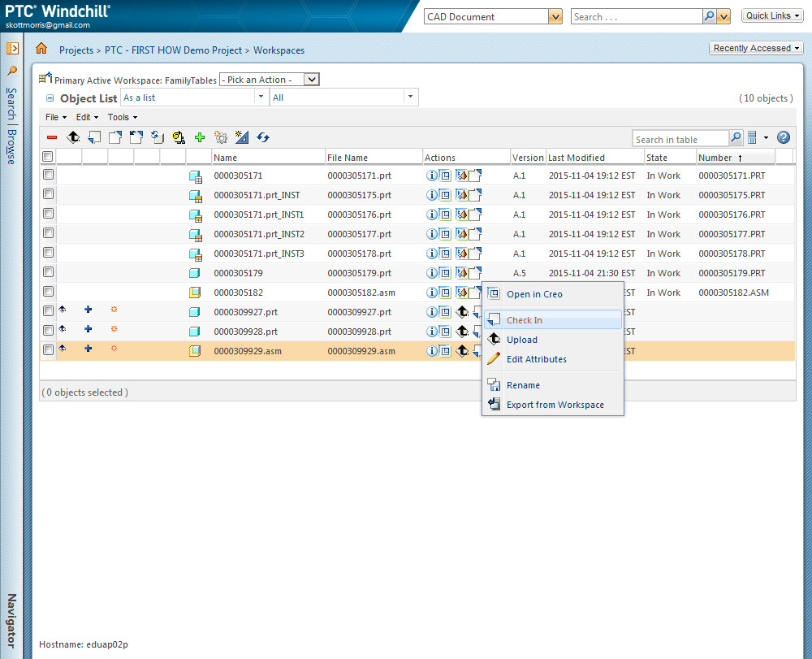Select checkbox for row 0000305182

tap(48, 291)
